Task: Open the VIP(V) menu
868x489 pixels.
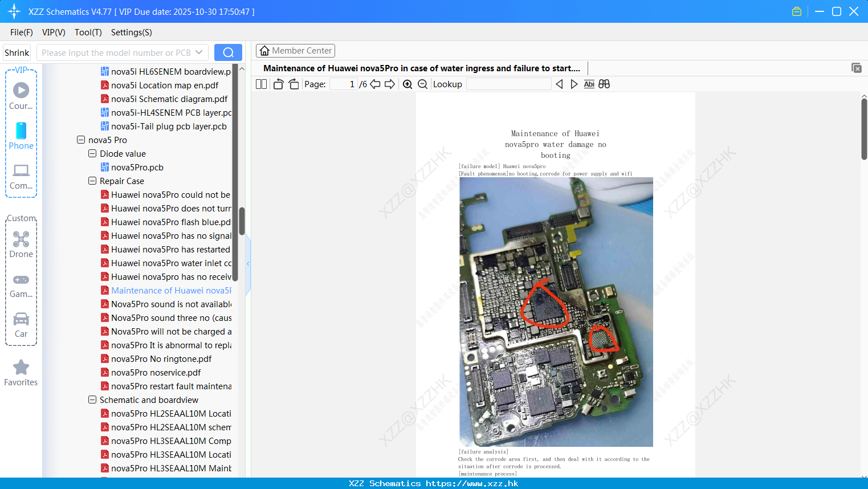Action: pos(54,32)
